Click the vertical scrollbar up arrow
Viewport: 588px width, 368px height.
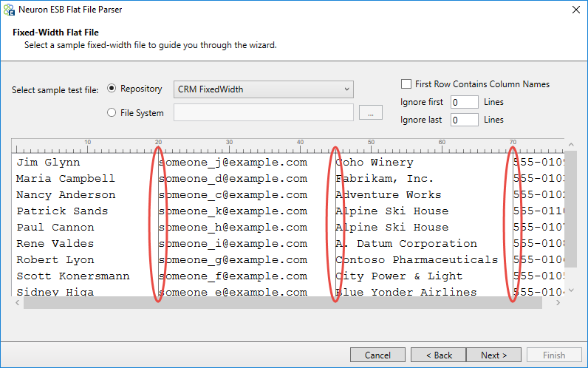pyautogui.click(x=571, y=144)
